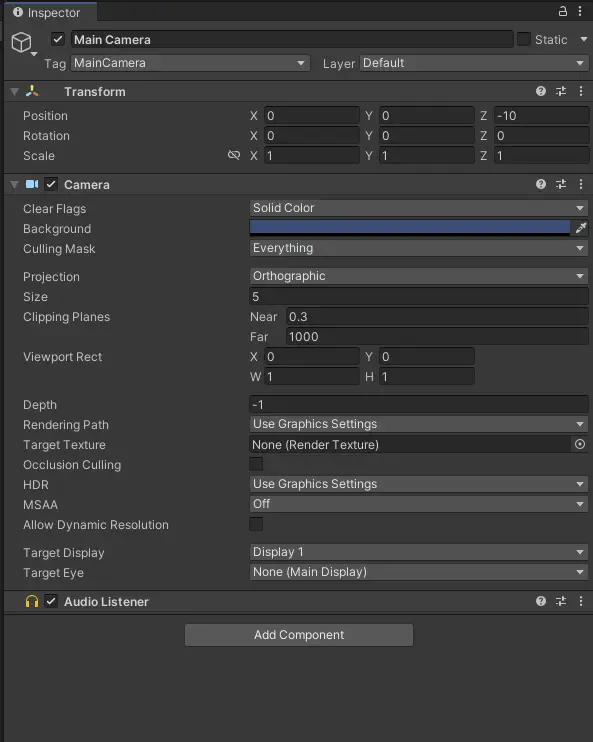
Task: Select the Inspector tab
Action: click(x=49, y=12)
